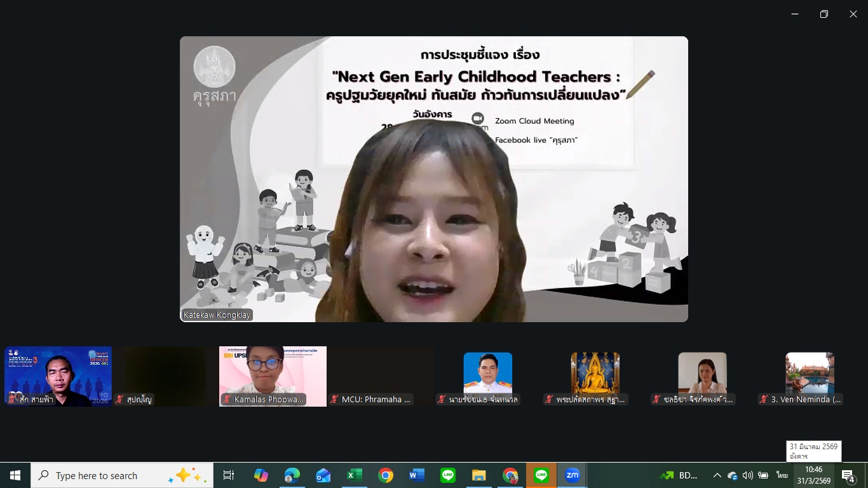Open the highlighted green LINE taskbar icon
This screenshot has height=488, width=868.
(541, 475)
